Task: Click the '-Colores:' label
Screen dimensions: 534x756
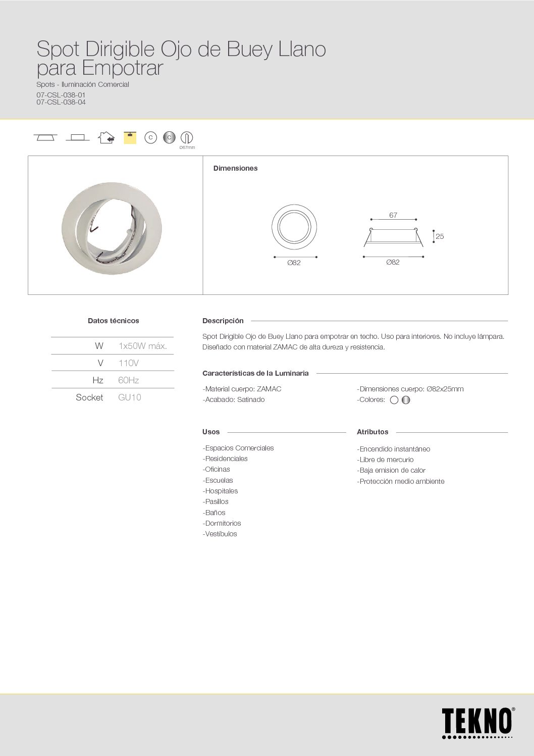Action: coord(371,399)
